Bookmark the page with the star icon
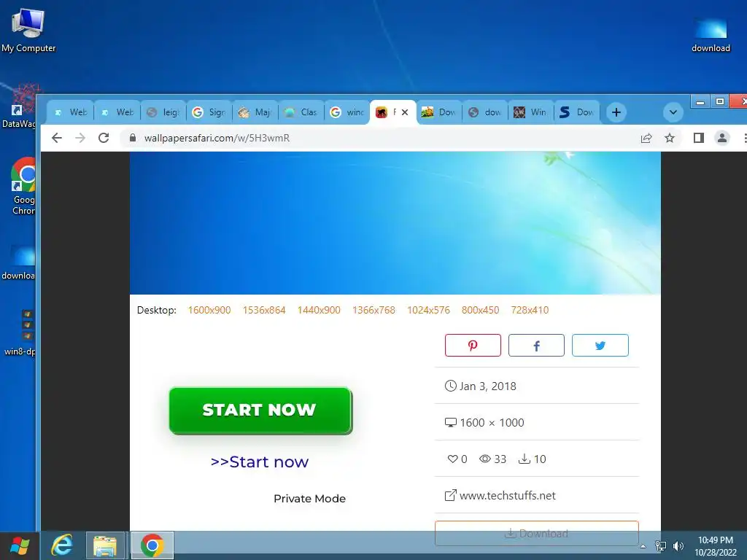 [x=670, y=138]
